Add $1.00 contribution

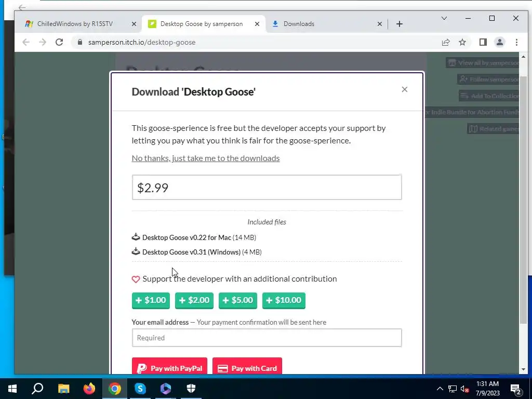pos(151,300)
